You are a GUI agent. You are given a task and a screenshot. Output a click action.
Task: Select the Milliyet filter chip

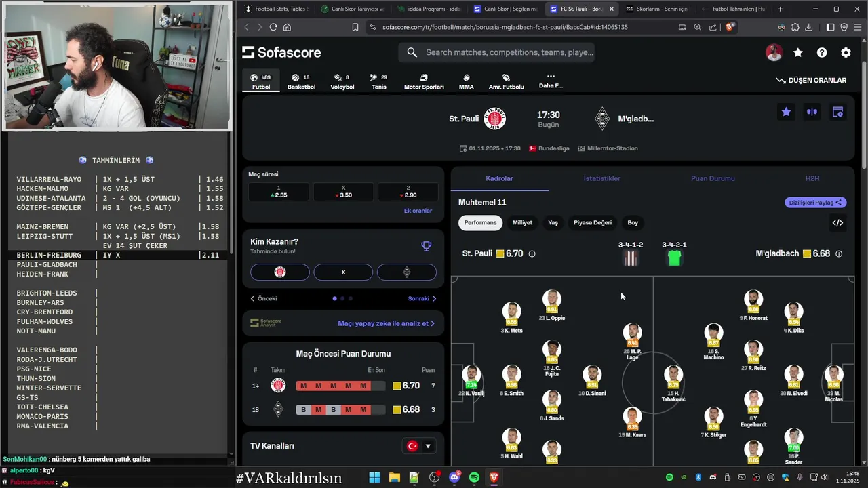(522, 222)
